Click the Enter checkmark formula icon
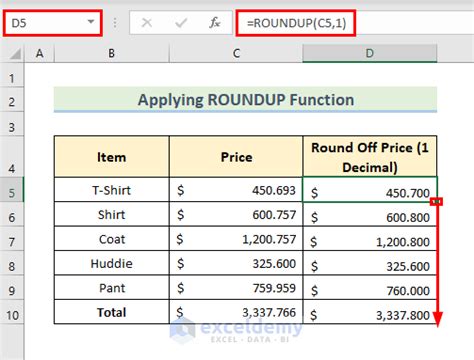The width and height of the screenshot is (474, 360). pyautogui.click(x=181, y=23)
